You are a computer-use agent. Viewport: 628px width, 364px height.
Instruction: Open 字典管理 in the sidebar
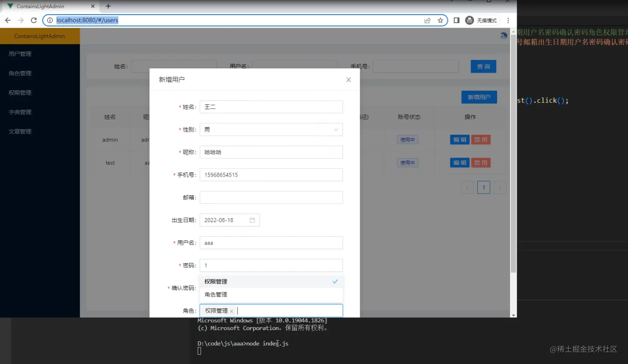(20, 112)
